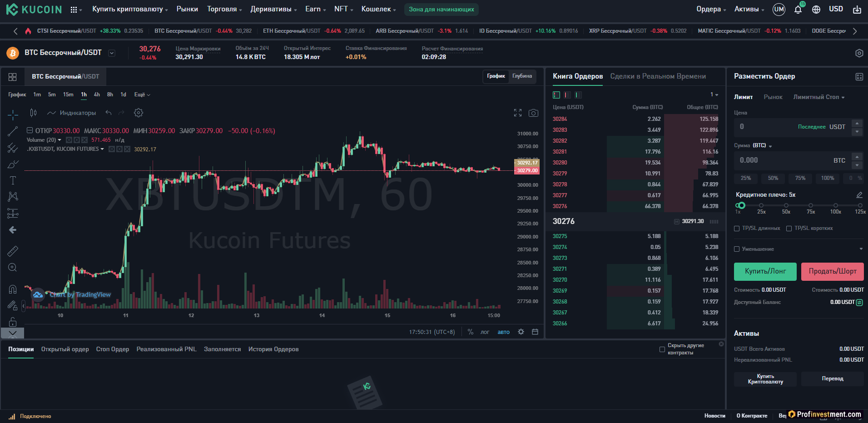Expand Ещё timeframe options

click(x=142, y=95)
